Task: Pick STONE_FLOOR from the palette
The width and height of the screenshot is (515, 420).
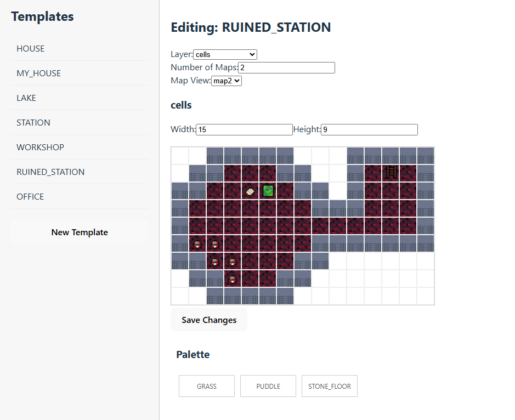Action: 330,386
